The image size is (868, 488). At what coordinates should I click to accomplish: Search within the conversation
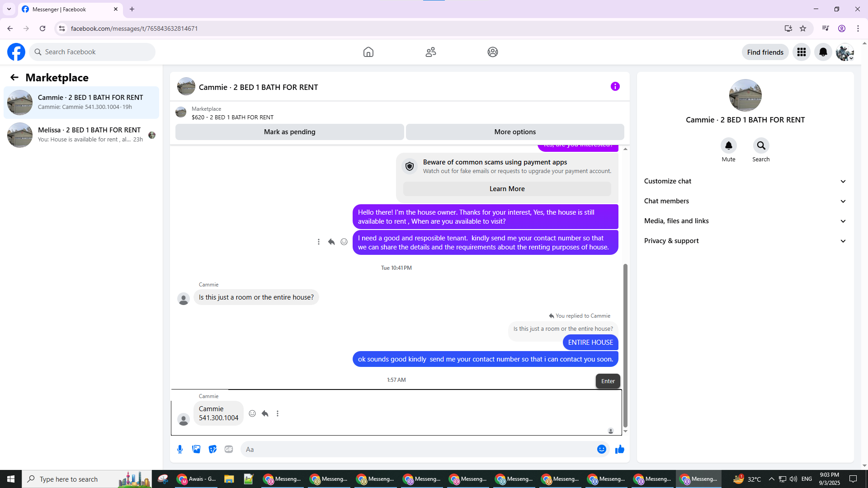761,145
